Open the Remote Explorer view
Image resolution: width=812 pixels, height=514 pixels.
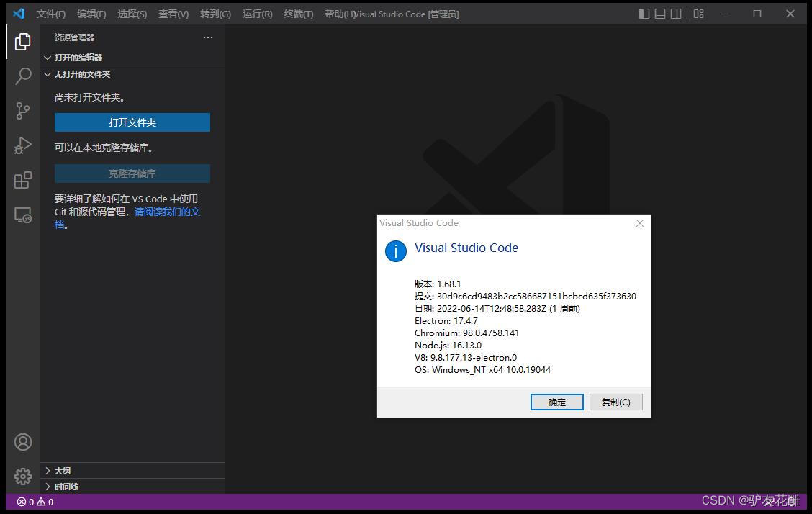(22, 215)
